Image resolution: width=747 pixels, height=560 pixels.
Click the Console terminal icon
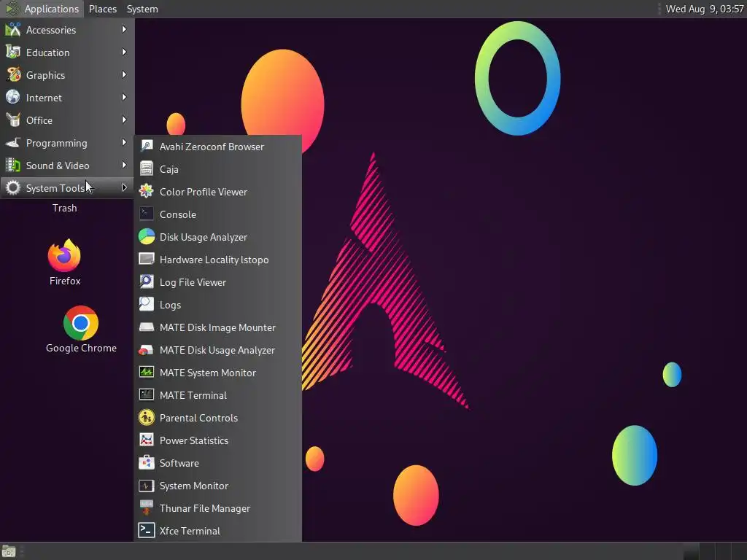click(146, 214)
